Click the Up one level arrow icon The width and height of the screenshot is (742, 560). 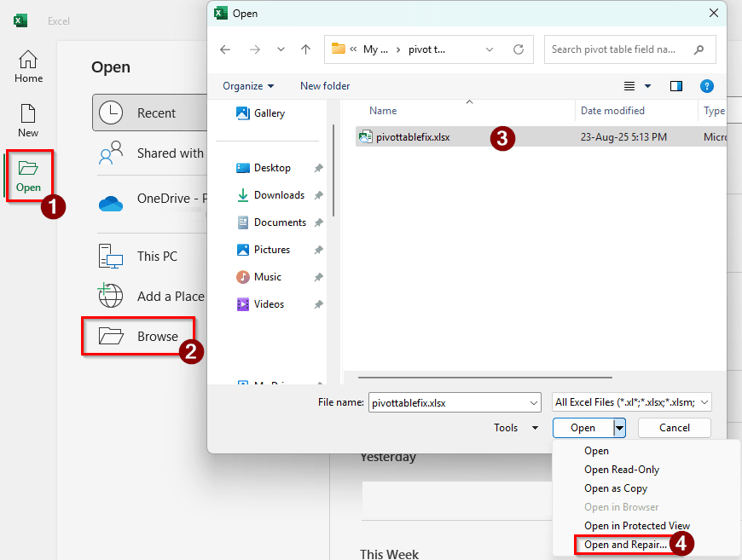click(x=305, y=49)
